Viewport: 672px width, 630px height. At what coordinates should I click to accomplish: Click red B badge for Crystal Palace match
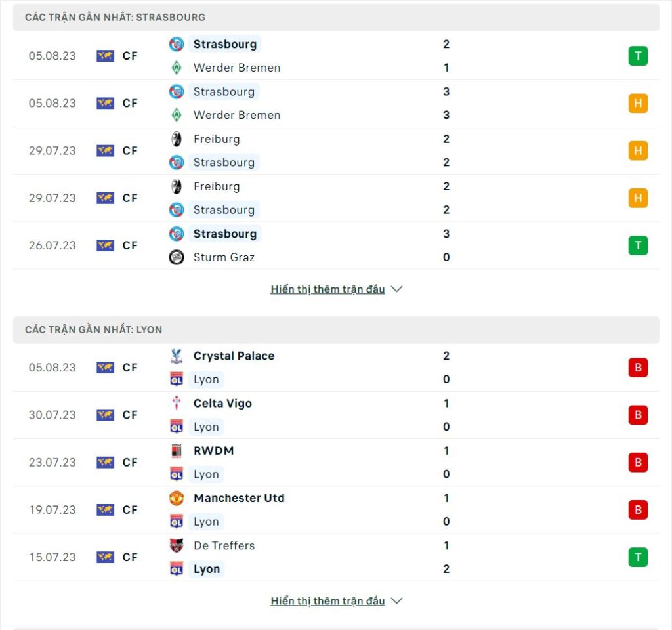638,367
